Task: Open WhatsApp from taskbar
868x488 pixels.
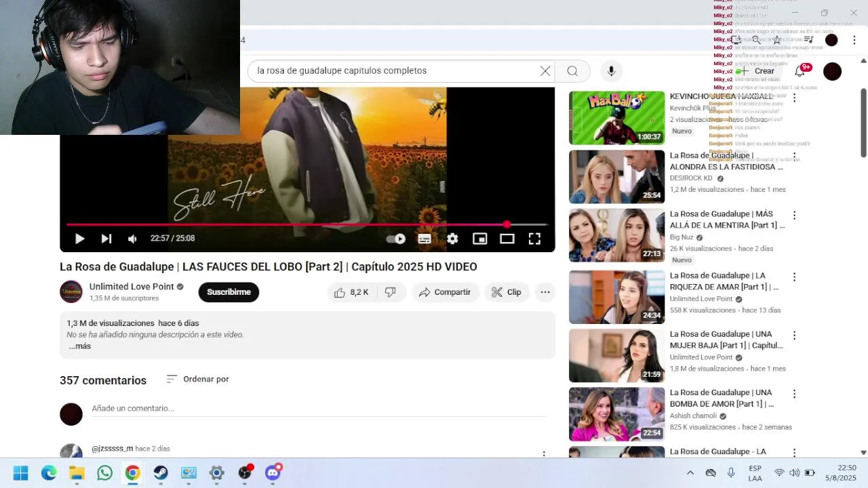Action: tap(104, 473)
